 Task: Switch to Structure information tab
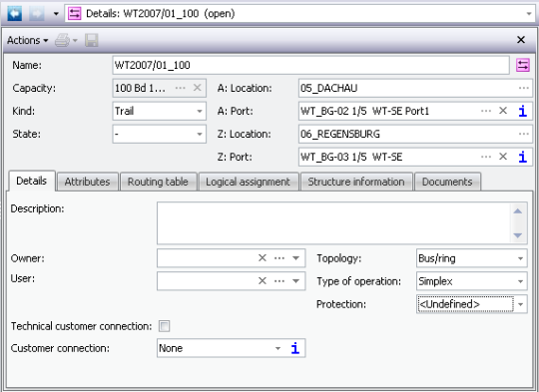356,182
